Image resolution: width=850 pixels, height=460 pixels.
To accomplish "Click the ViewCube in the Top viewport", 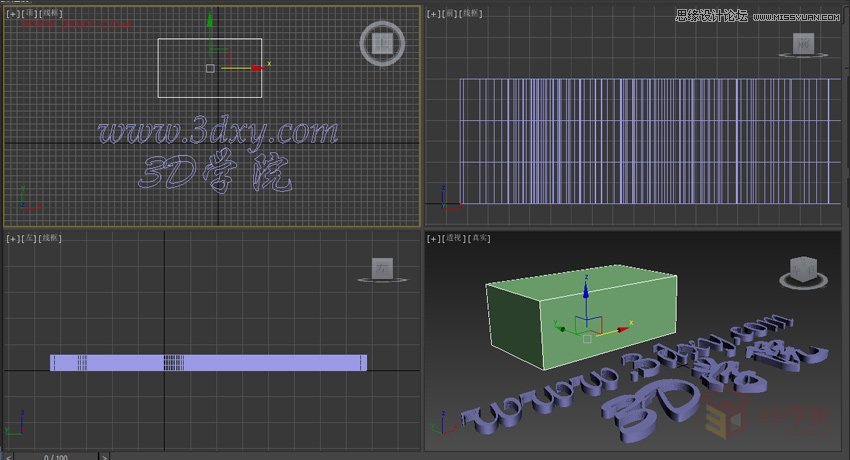I will 382,43.
